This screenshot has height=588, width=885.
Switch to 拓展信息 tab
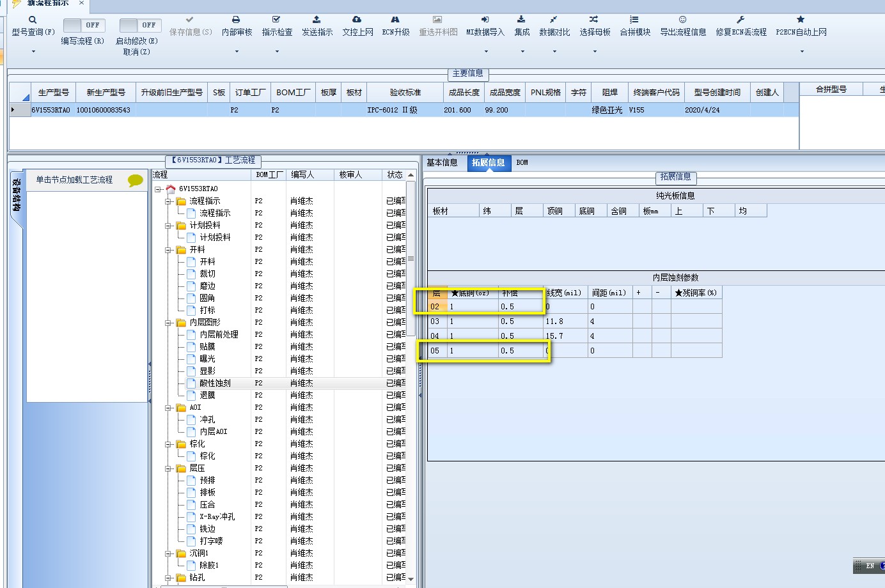pyautogui.click(x=488, y=162)
